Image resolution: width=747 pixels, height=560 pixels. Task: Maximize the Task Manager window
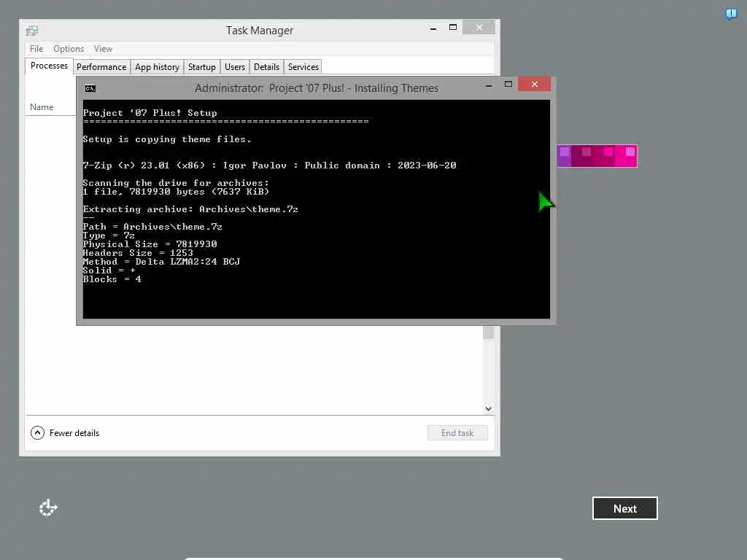pyautogui.click(x=453, y=28)
